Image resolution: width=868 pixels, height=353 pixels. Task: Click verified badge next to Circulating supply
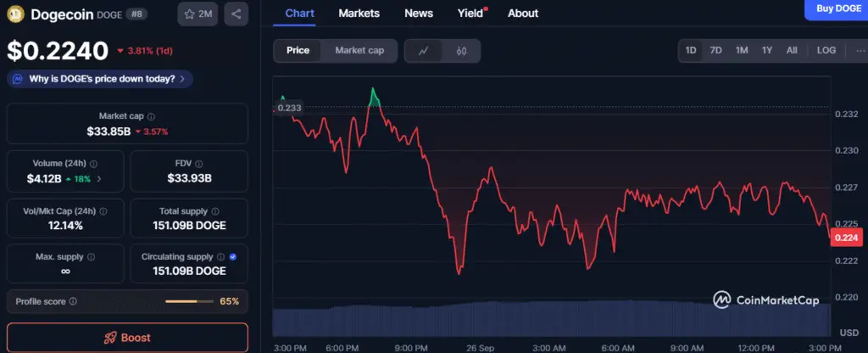tap(232, 257)
